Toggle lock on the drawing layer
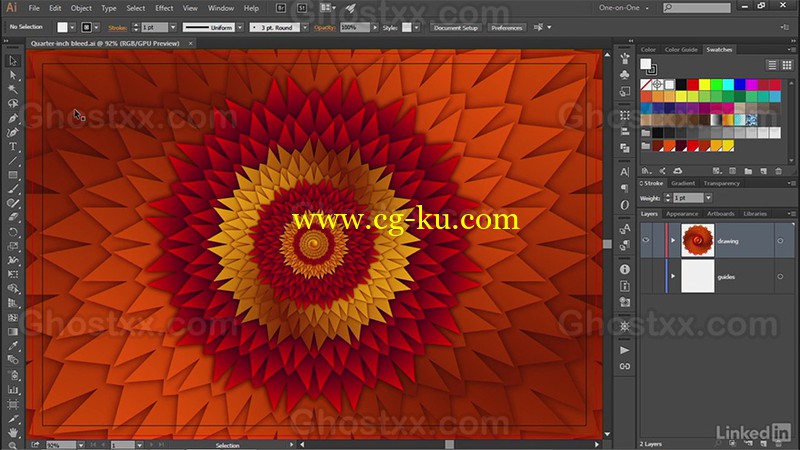Screen dimensions: 800x450 tap(658, 240)
